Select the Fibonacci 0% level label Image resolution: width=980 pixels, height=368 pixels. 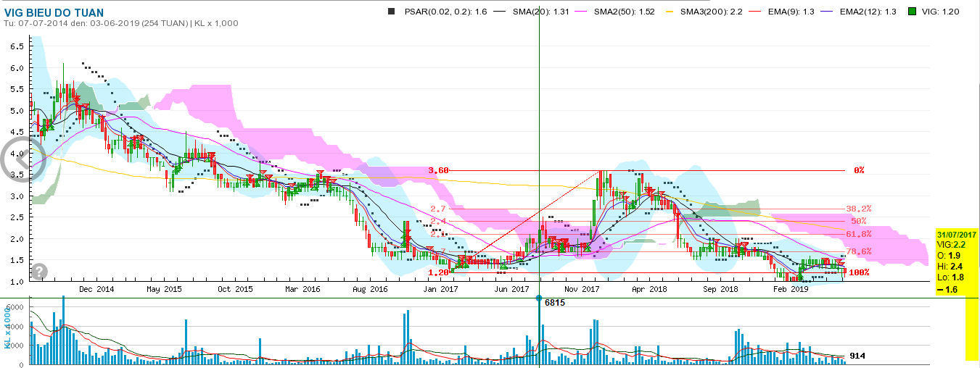click(859, 170)
